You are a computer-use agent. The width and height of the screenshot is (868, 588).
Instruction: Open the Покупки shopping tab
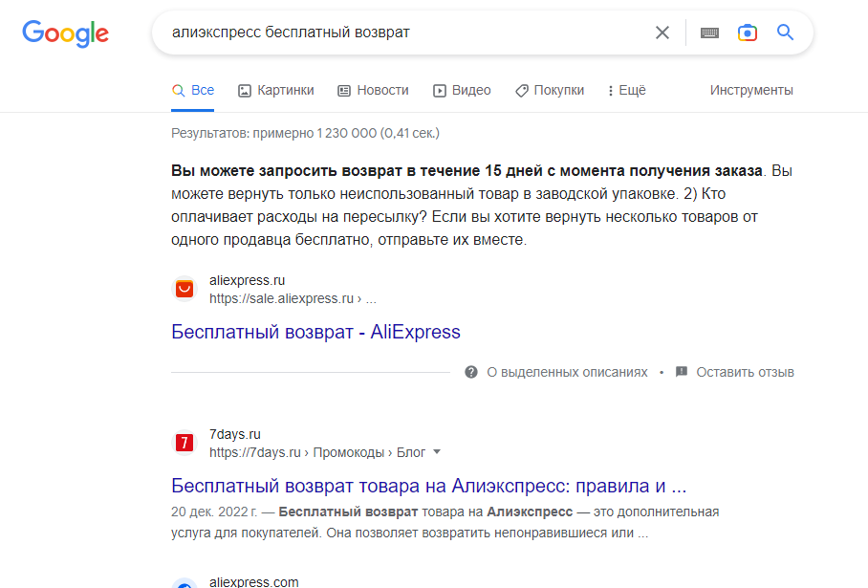(x=549, y=90)
